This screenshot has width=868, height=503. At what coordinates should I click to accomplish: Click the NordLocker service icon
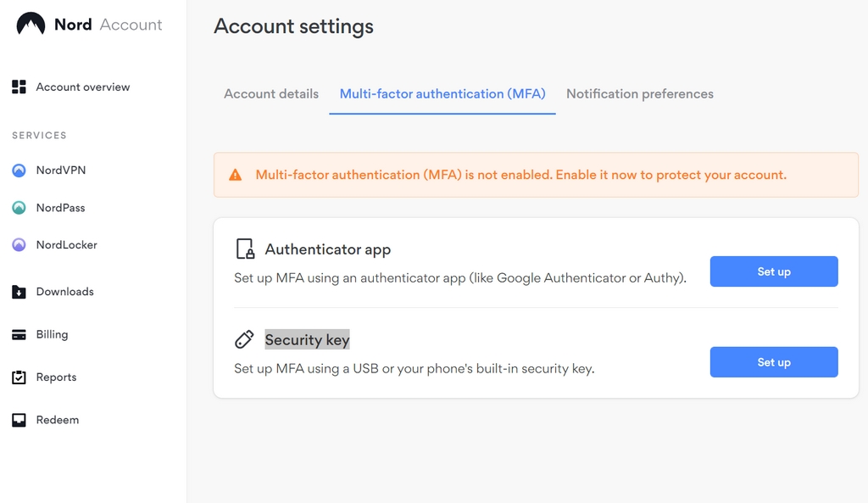point(19,245)
